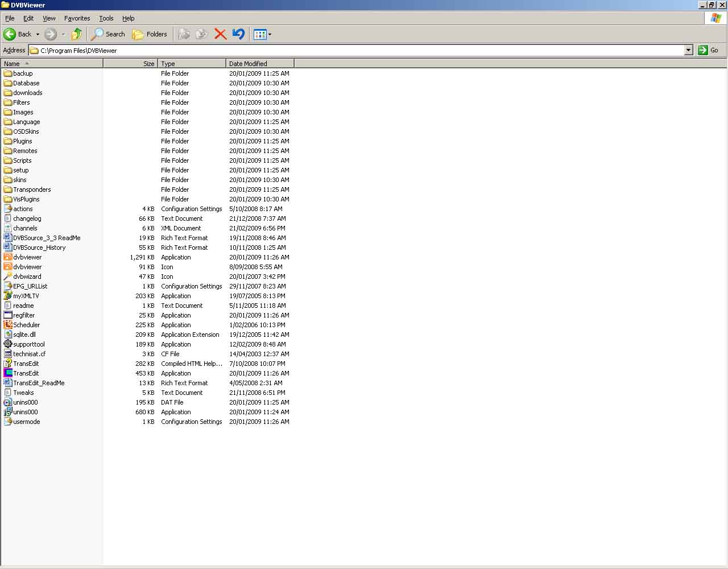The image size is (728, 569).
Task: Click the Views toolbar icon
Action: 260,34
